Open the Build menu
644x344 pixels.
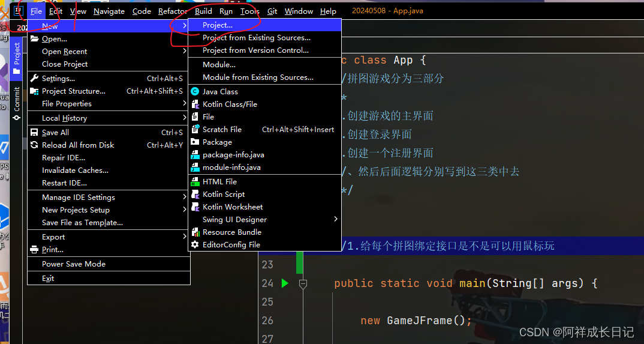(x=203, y=11)
